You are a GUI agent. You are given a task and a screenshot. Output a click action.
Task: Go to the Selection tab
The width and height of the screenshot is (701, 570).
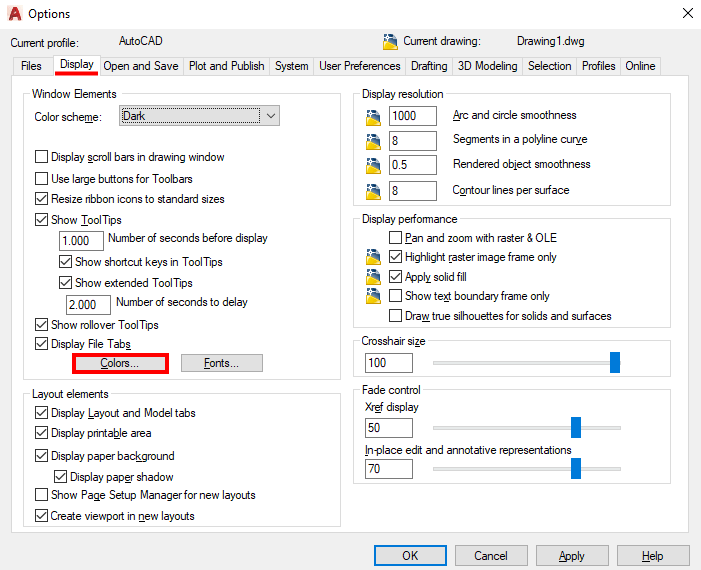point(550,66)
